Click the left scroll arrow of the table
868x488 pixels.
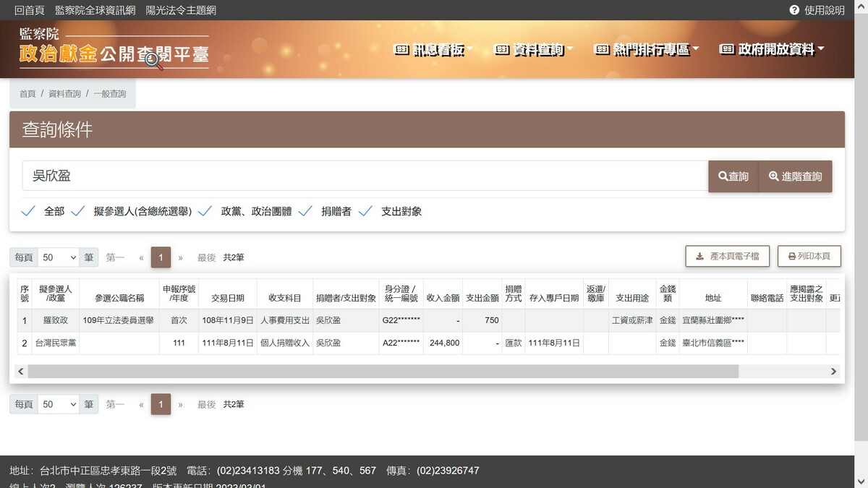click(20, 371)
